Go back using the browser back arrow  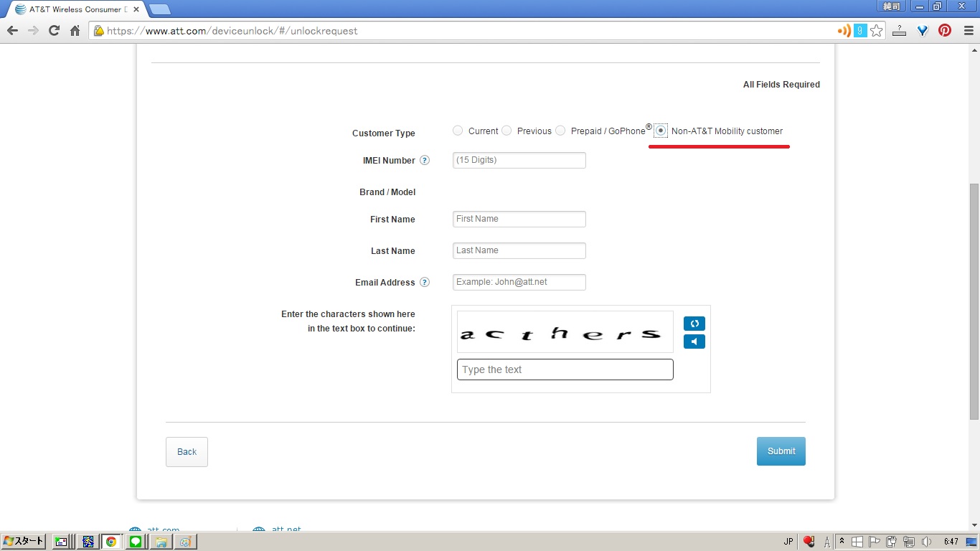12,31
